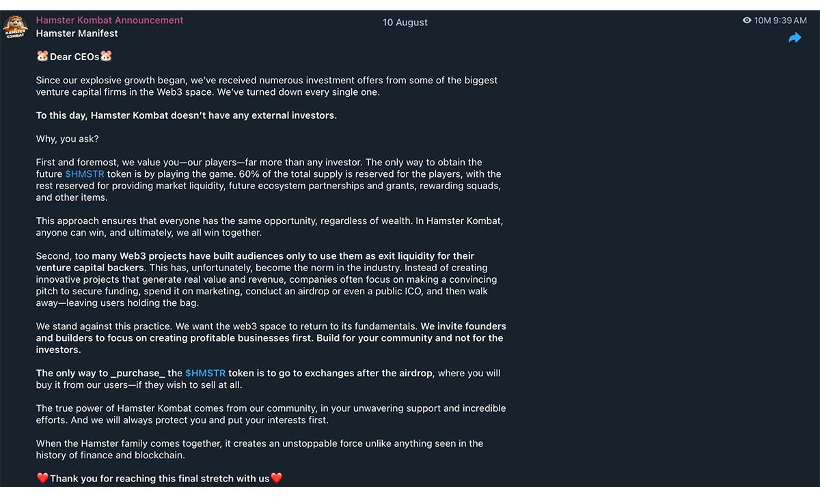Click the 'When the Hamster family comes together' paragraph

[x=260, y=449]
